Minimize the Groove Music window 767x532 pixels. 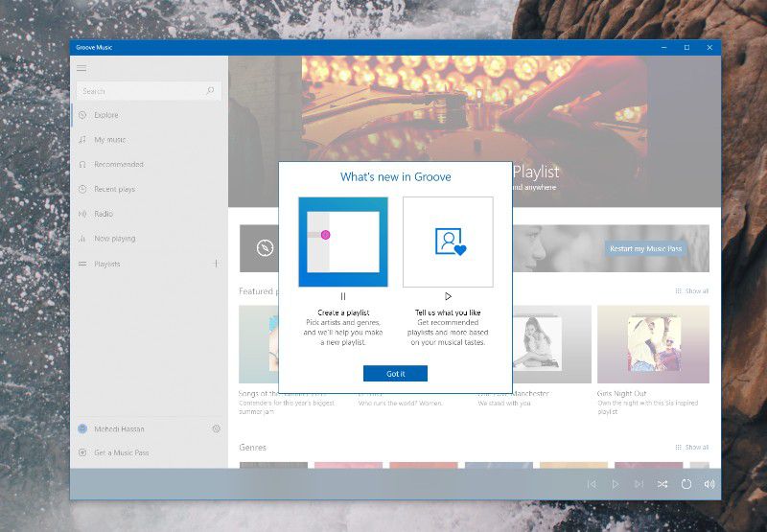[x=664, y=47]
